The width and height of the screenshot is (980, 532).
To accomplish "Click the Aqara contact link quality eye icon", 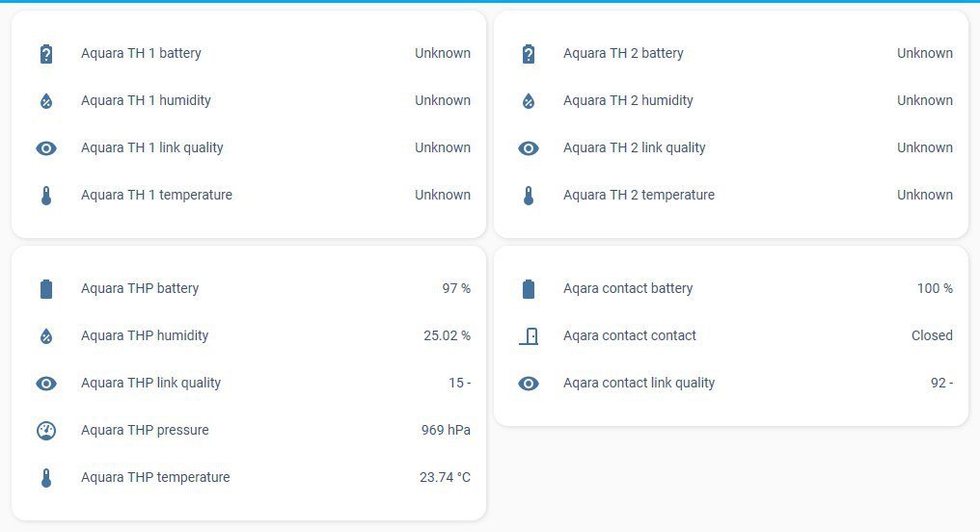I will [x=529, y=384].
